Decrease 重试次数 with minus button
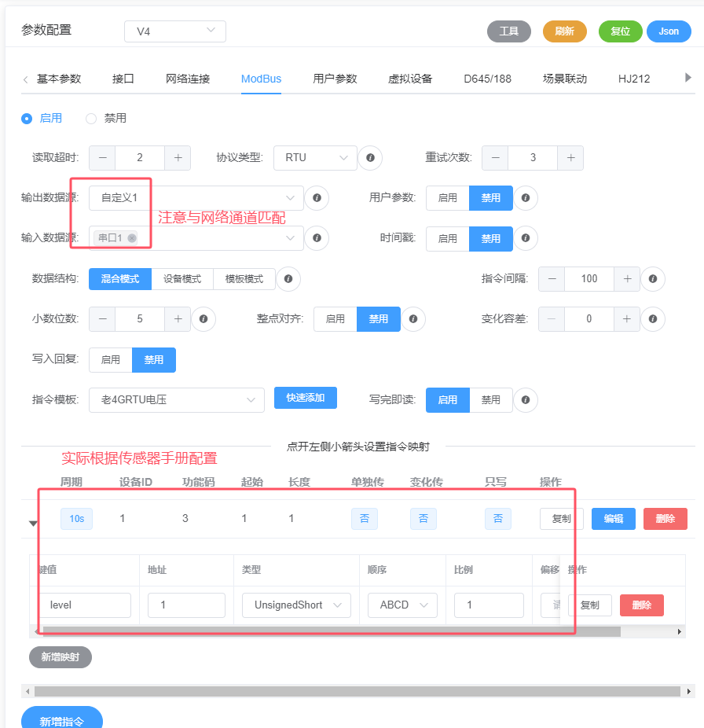Viewport: 704px width, 728px height. pos(496,158)
